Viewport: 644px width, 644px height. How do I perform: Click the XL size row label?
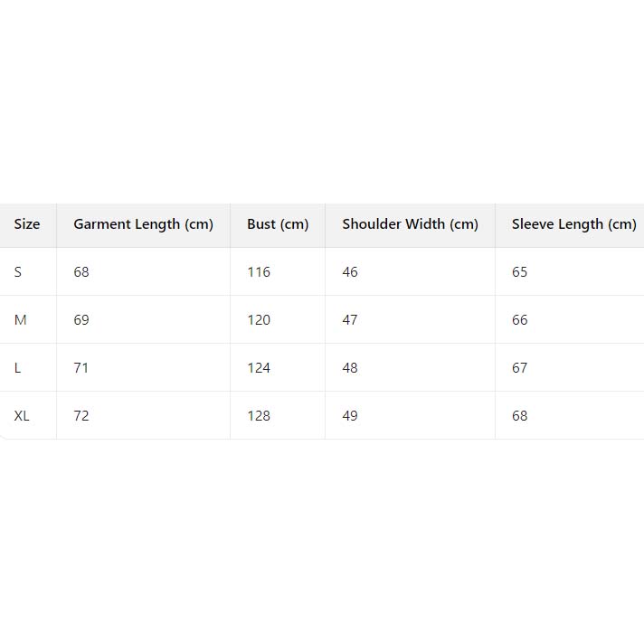click(x=22, y=416)
